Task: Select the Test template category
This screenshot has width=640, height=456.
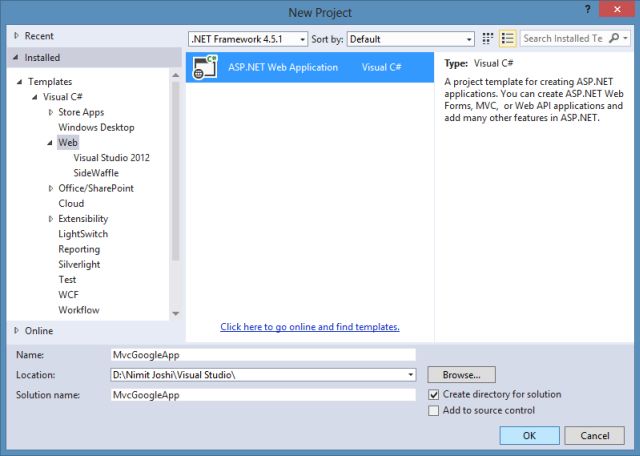Action: (67, 280)
